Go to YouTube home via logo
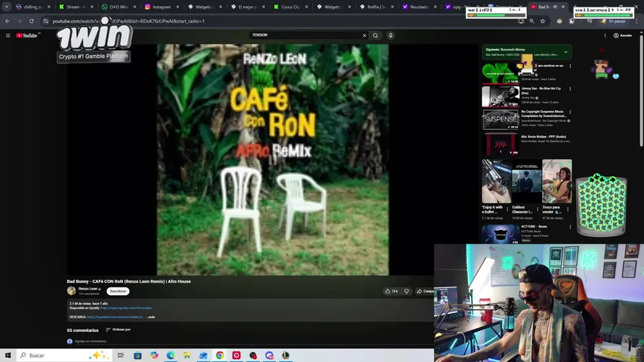This screenshot has width=644, height=362. (x=26, y=35)
